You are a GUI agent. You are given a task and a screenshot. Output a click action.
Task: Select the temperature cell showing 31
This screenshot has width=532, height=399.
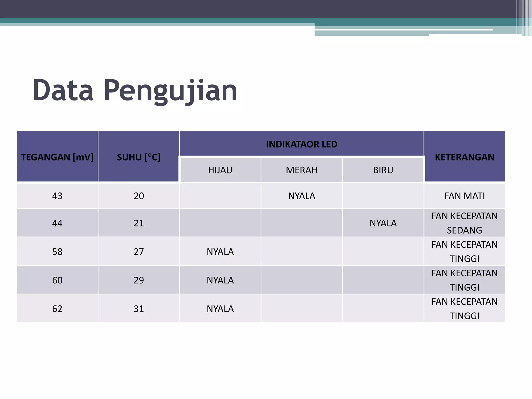pyautogui.click(x=139, y=309)
